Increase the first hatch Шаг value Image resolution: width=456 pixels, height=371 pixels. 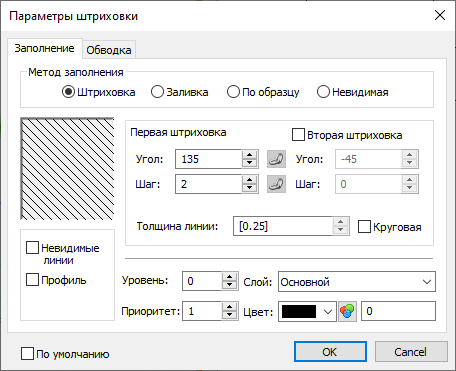pos(249,180)
